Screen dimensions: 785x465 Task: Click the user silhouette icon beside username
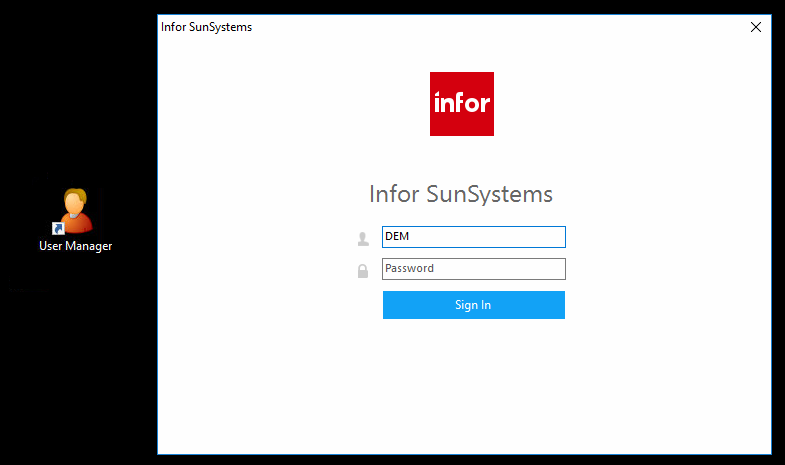[363, 239]
